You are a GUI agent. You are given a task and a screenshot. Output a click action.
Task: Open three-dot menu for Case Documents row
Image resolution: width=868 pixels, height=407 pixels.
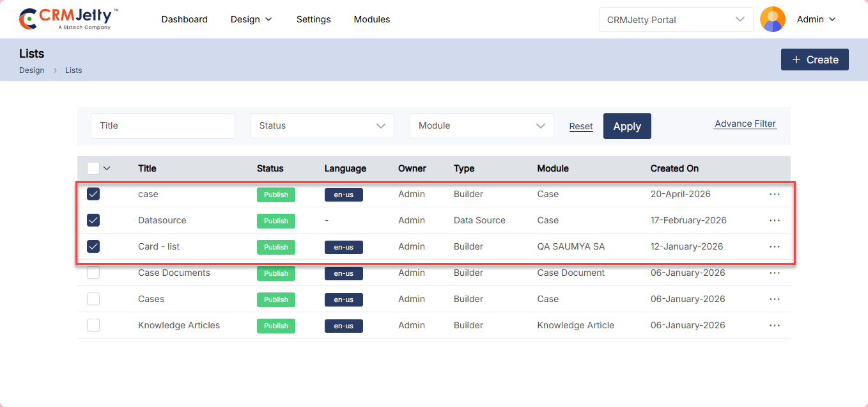(x=774, y=273)
